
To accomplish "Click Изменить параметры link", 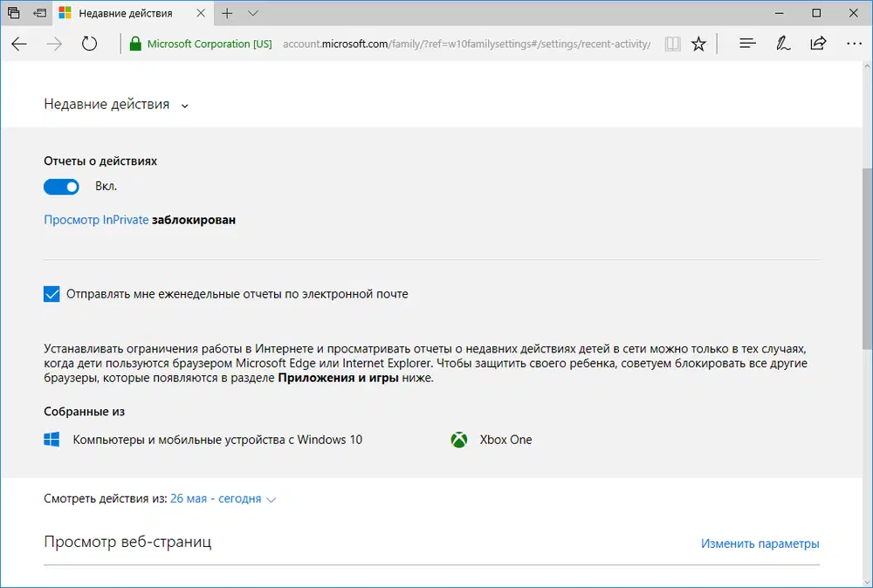I will (x=760, y=544).
